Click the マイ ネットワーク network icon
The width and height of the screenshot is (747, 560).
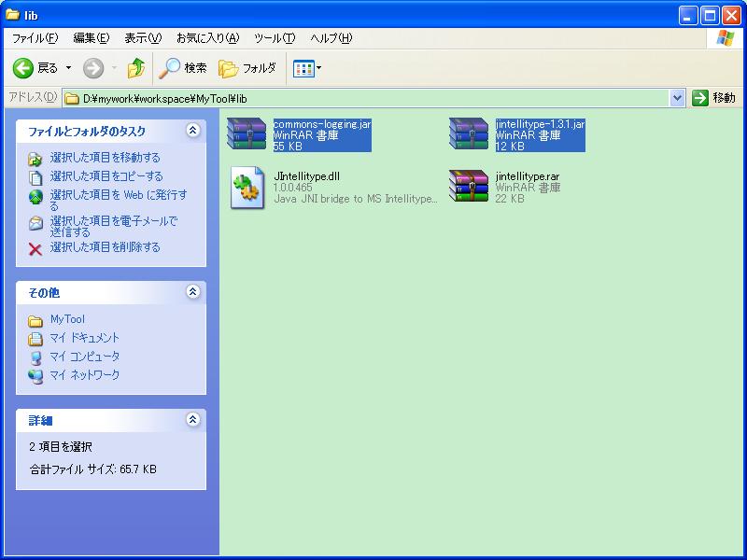pos(35,376)
